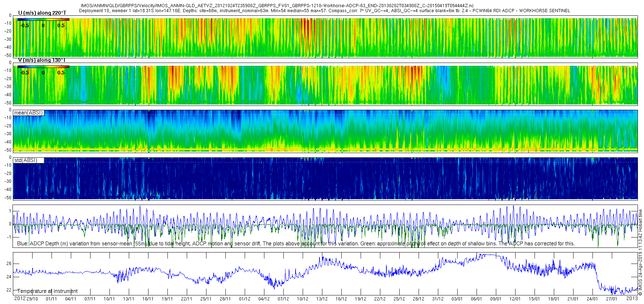The image size is (644, 304).
Task: Select the 24/01 date tick on time axis
Action: [592, 299]
